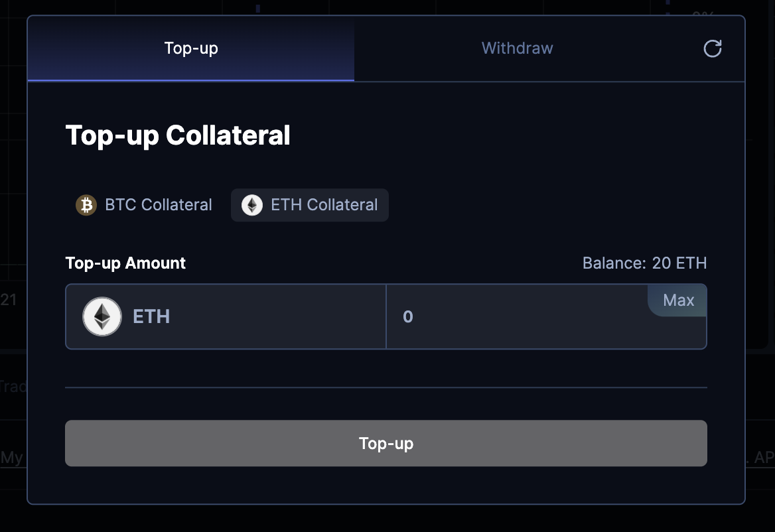Click the ETH token label in the amount field

[151, 316]
